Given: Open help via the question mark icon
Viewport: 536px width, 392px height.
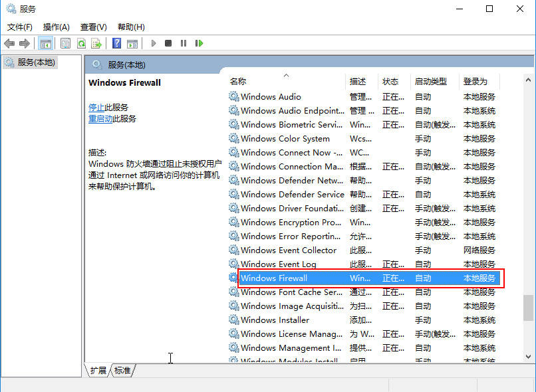Looking at the screenshot, I should (x=116, y=43).
